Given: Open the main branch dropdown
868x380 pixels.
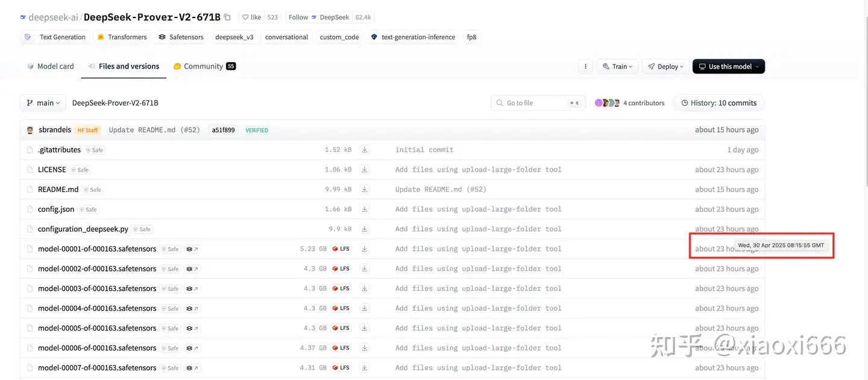Looking at the screenshot, I should point(43,103).
